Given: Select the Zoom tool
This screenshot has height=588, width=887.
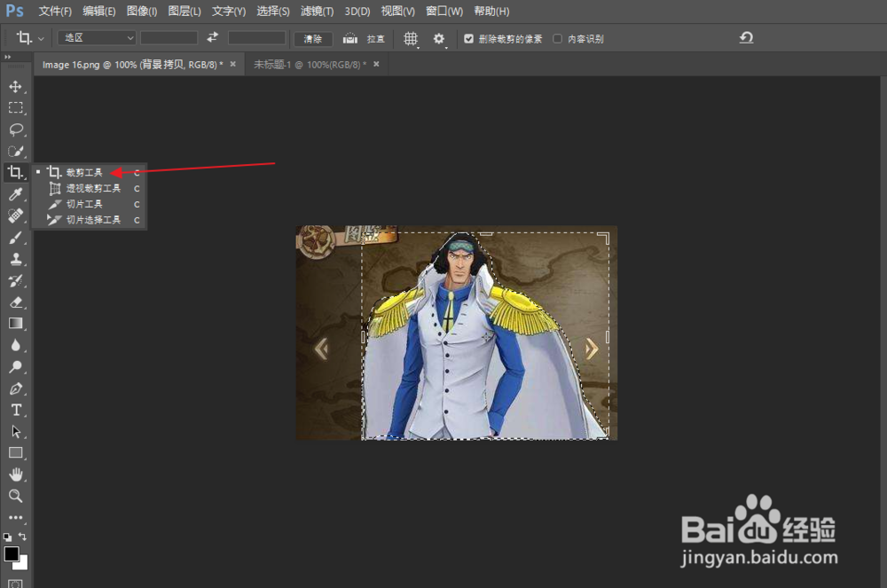Looking at the screenshot, I should (x=15, y=497).
